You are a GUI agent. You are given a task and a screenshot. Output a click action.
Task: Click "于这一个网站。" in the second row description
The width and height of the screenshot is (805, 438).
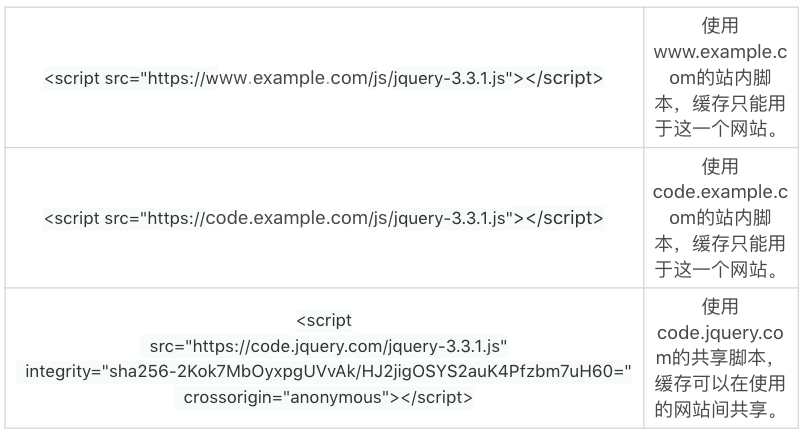point(719,269)
